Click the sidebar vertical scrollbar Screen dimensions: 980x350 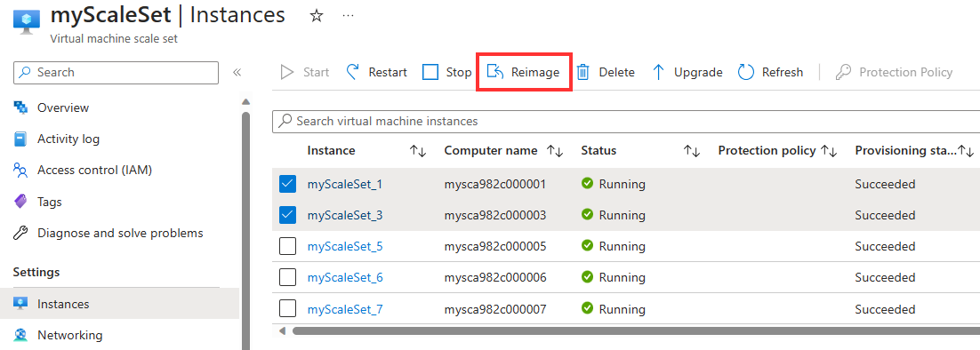(245, 231)
